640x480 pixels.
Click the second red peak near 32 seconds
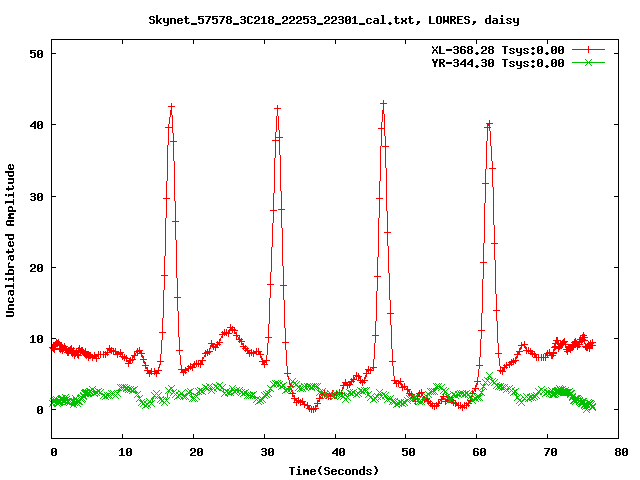pyautogui.click(x=278, y=109)
